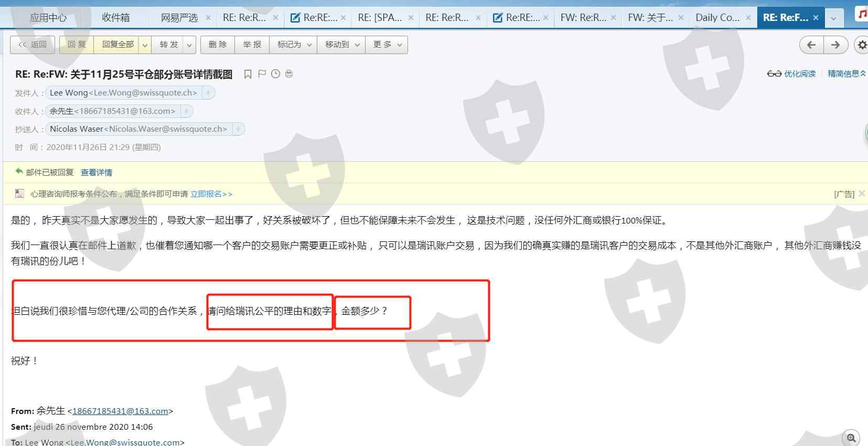Screen dimensions: 868x446
Task: Open 查看详情 reply details link
Action: click(97, 172)
